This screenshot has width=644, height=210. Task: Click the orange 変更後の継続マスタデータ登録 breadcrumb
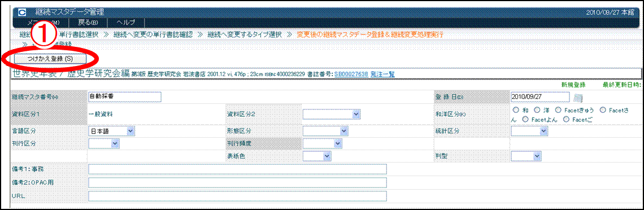pos(370,34)
